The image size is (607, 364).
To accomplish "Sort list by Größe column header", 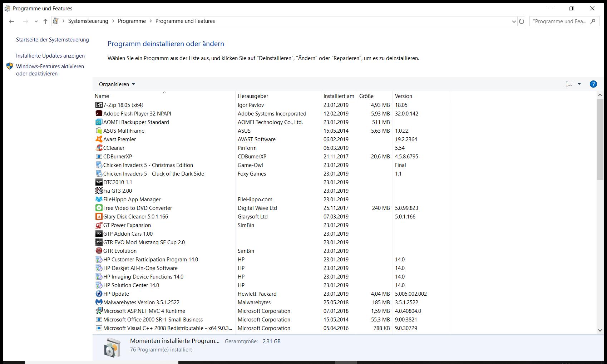I will point(375,96).
